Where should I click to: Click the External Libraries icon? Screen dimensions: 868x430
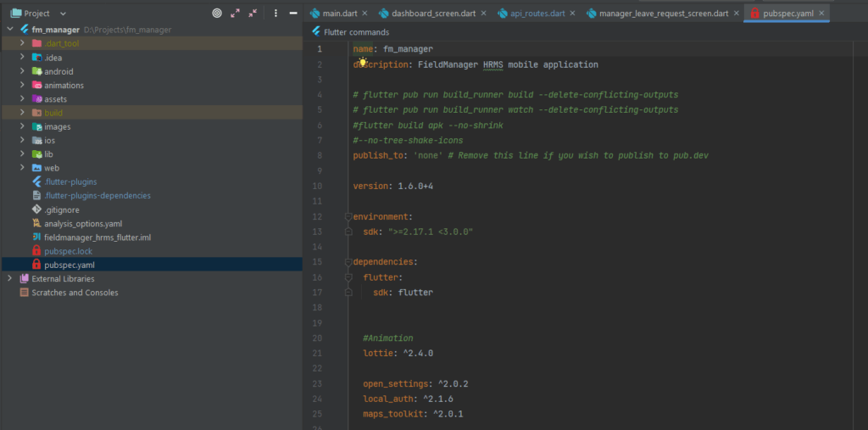[24, 278]
